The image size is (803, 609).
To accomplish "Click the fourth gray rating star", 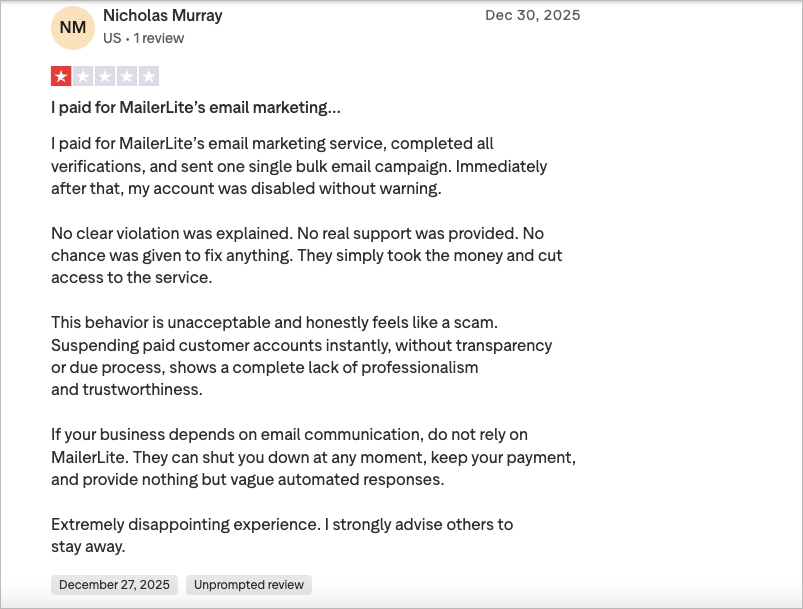I will pyautogui.click(x=127, y=76).
